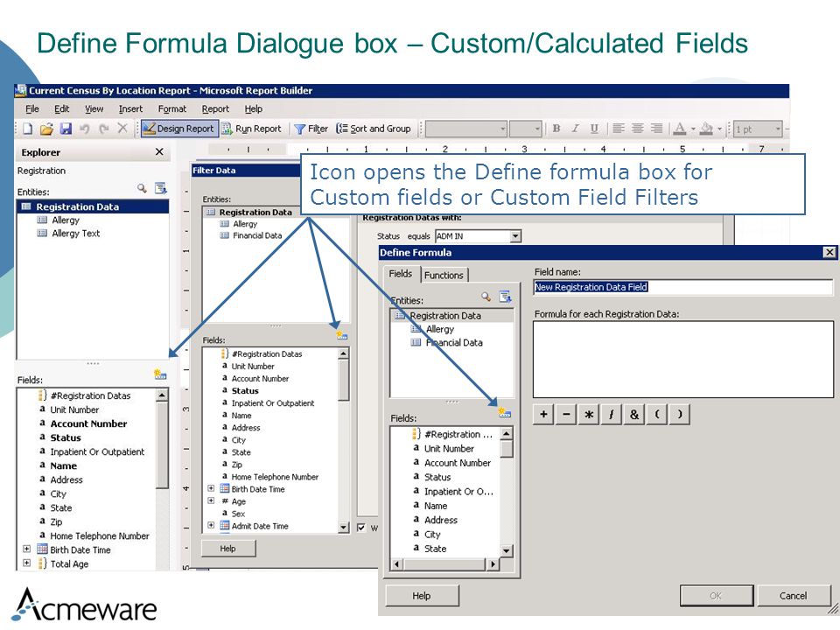The image size is (840, 630).
Task: Toggle Italic formatting in toolbar
Action: (x=576, y=129)
